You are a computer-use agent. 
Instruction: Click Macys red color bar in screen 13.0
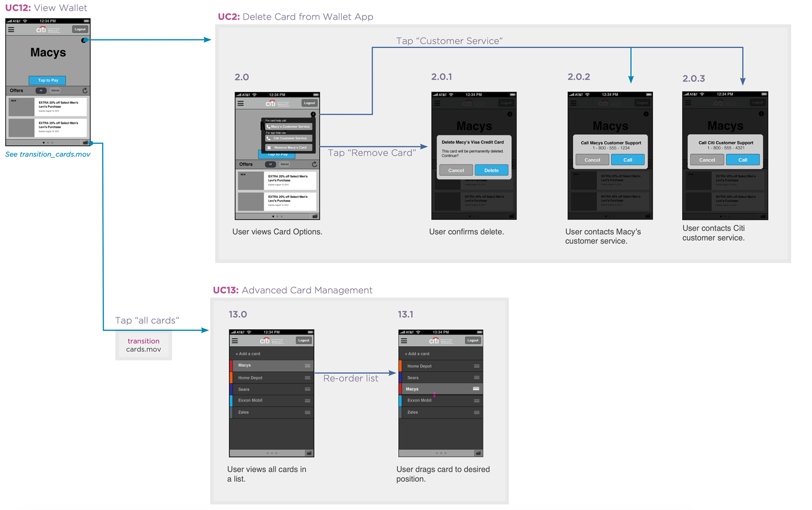click(x=231, y=365)
